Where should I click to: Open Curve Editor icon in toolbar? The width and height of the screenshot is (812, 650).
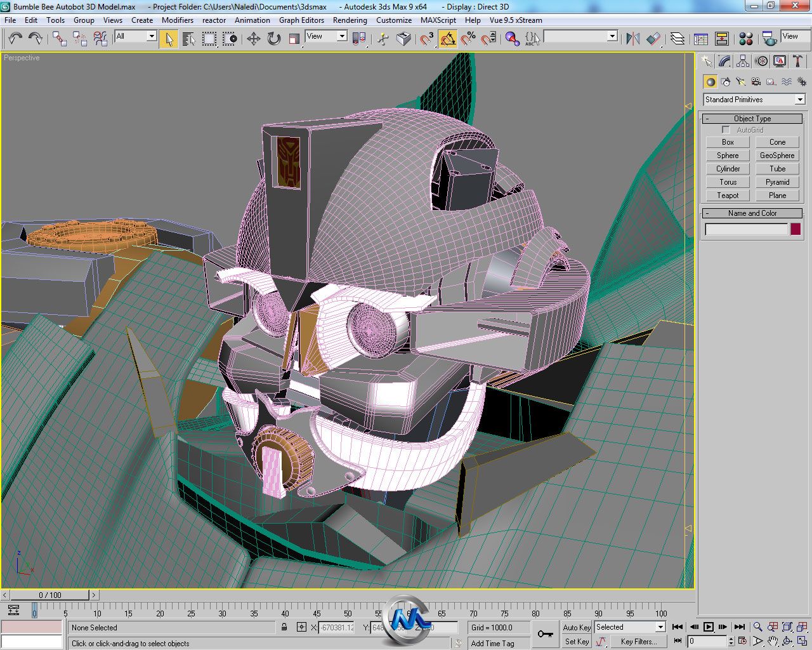702,39
